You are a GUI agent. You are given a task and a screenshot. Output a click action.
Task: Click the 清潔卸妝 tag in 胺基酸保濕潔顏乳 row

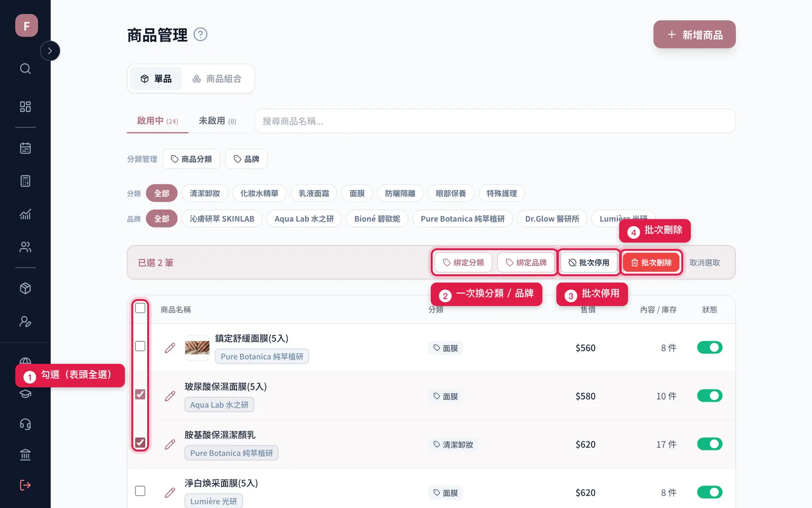point(453,444)
